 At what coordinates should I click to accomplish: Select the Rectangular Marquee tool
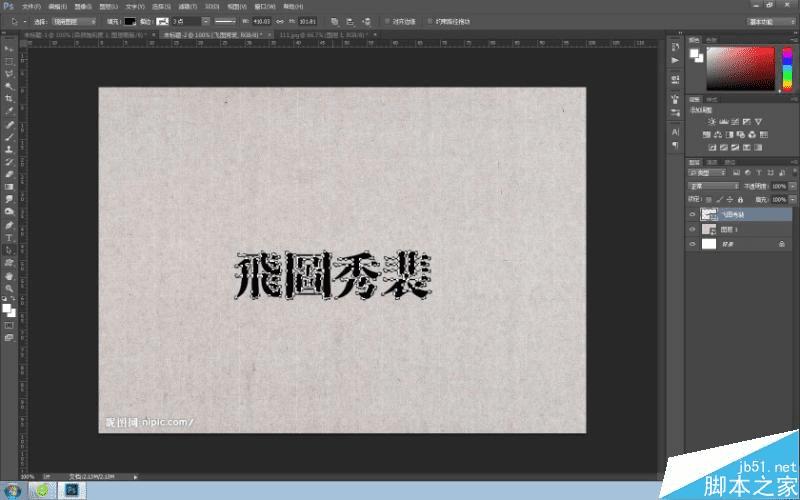[x=9, y=61]
